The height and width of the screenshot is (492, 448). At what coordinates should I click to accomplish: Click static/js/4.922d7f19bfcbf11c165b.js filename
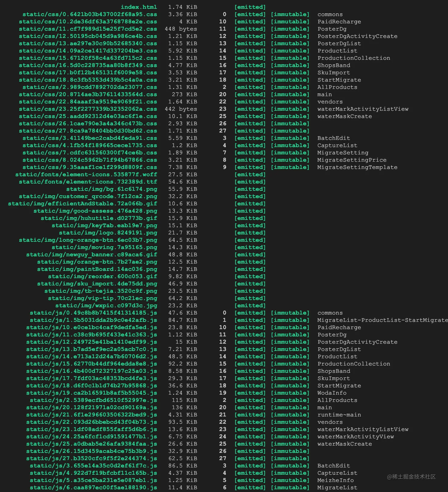pyautogui.click(x=93, y=473)
